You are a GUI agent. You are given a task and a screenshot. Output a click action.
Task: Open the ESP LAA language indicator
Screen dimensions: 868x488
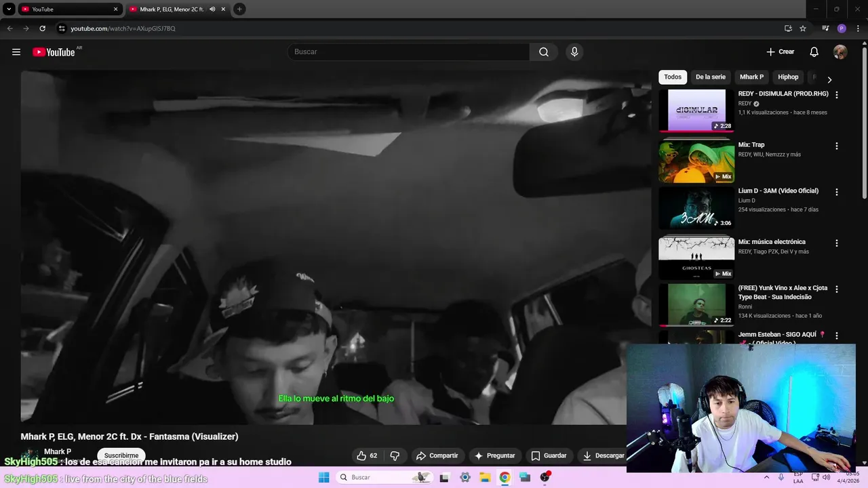798,477
